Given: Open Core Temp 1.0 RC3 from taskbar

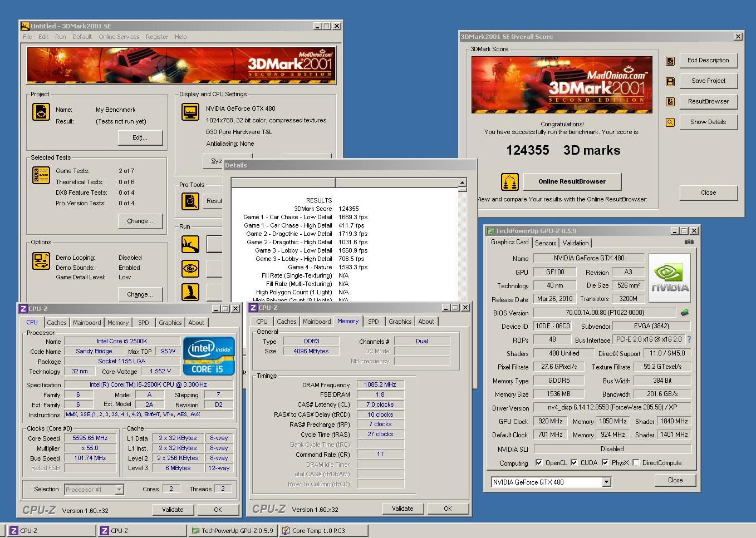Looking at the screenshot, I should click(323, 531).
